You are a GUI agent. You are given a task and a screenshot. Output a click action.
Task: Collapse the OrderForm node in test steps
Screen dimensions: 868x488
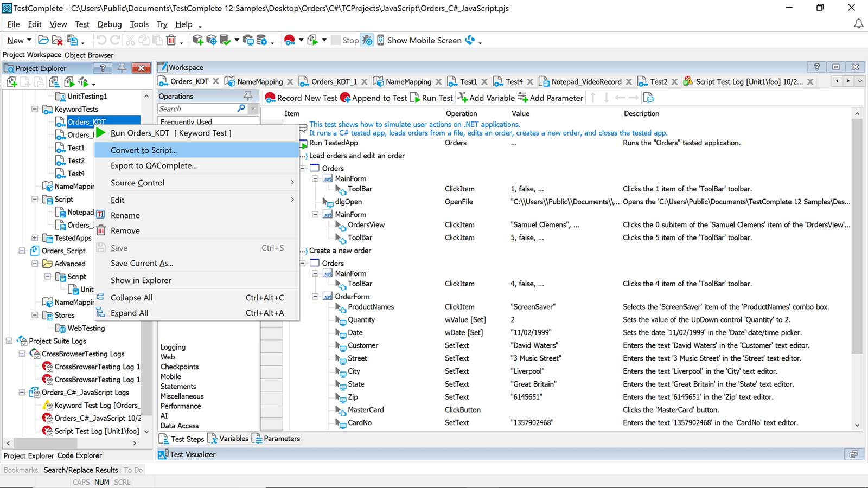(x=315, y=297)
